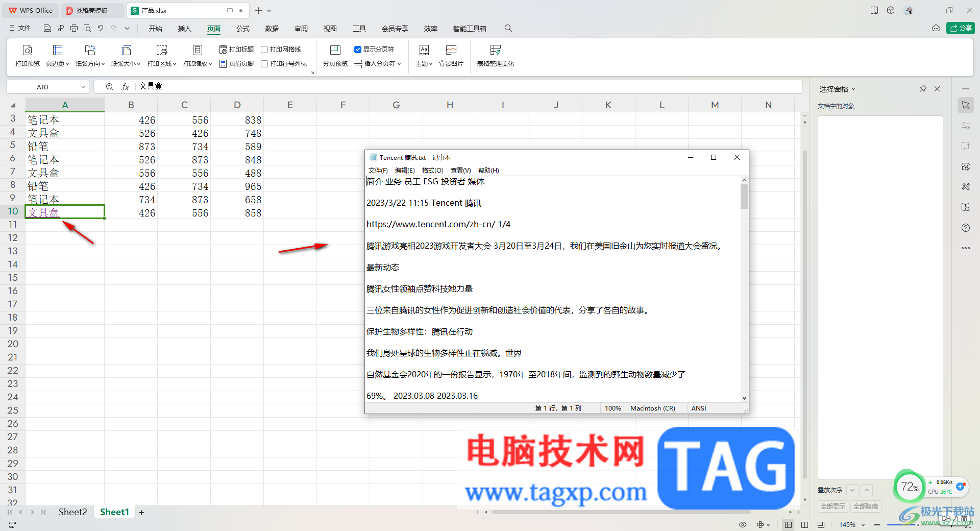The height and width of the screenshot is (531, 980).
Task: Click the help question mark sidebar icon
Action: click(965, 228)
